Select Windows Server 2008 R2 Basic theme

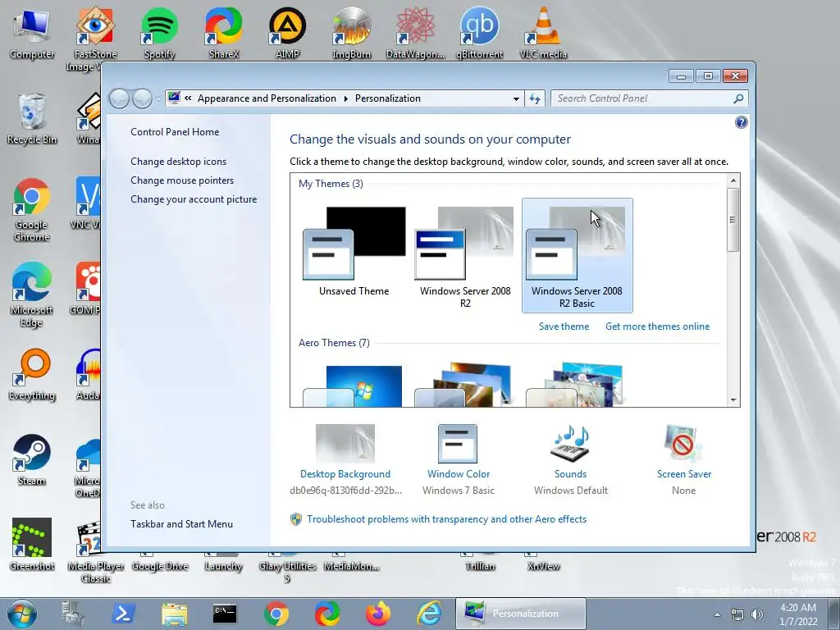pos(577,255)
